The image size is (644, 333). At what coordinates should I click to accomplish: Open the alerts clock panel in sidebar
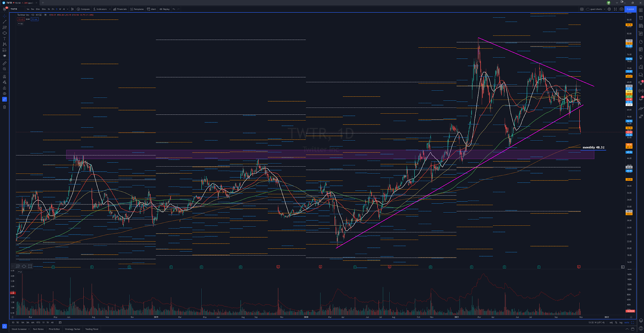click(641, 18)
